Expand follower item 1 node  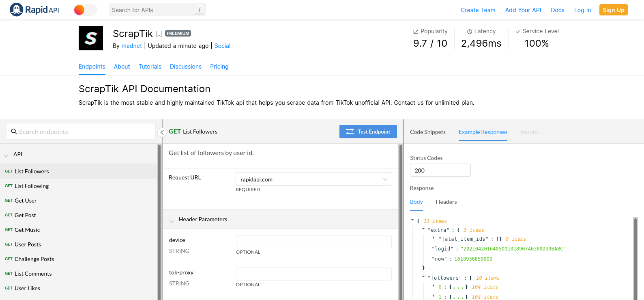coord(434,296)
